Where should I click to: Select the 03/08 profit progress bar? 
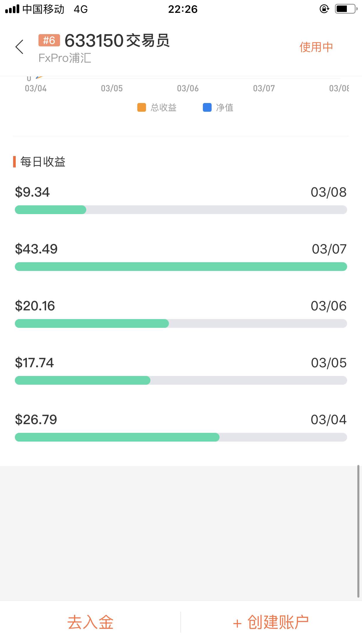click(x=181, y=210)
